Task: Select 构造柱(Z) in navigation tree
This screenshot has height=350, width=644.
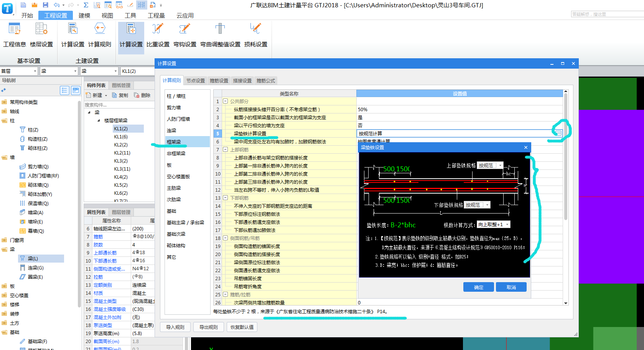Action: coord(34,139)
